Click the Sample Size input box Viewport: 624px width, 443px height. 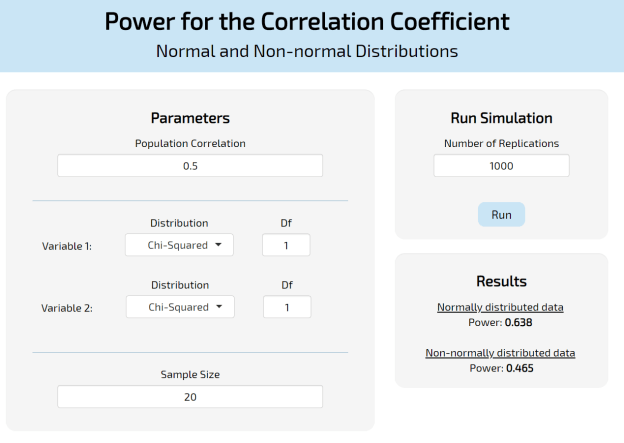pyautogui.click(x=190, y=397)
